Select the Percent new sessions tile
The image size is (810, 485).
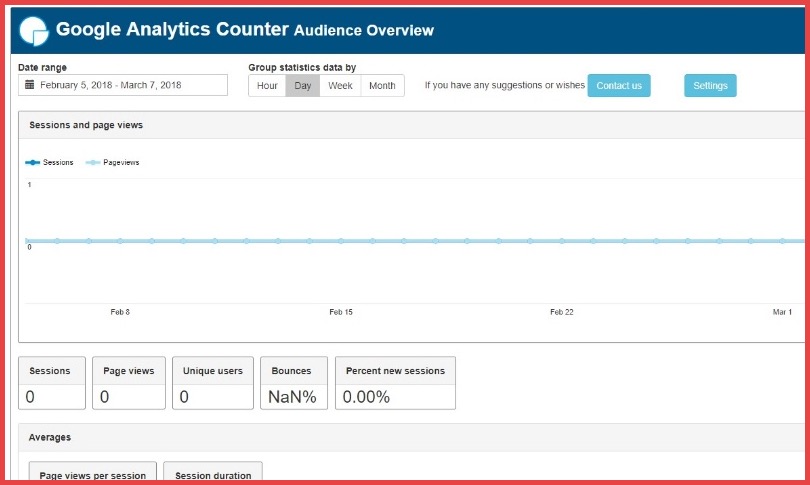coord(395,383)
